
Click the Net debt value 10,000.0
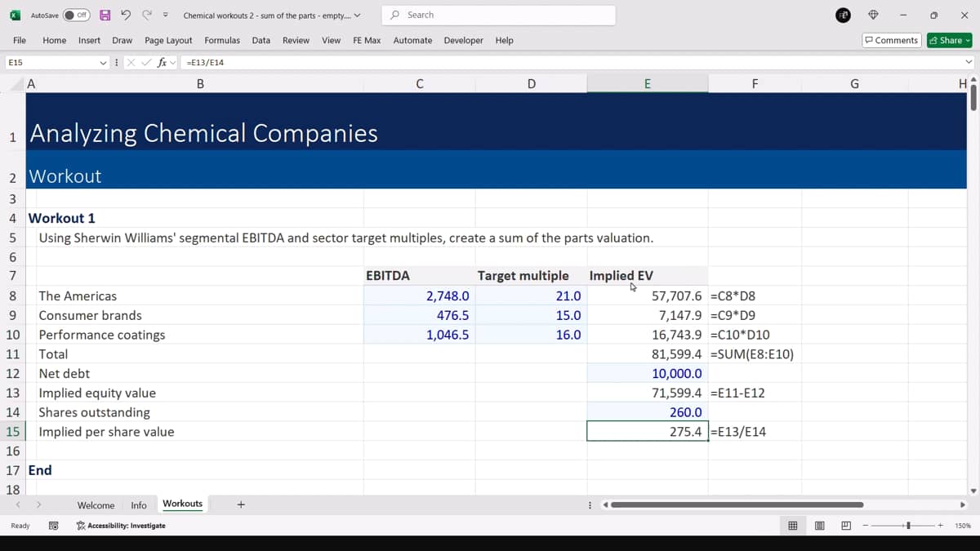(648, 374)
